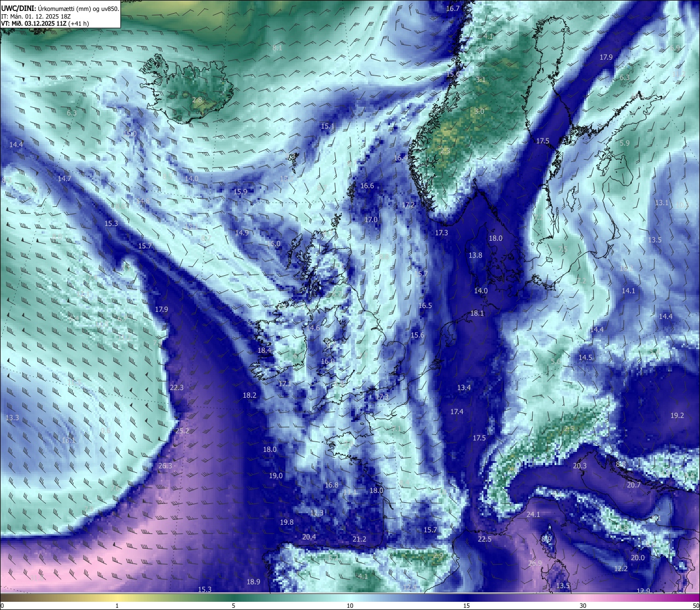Click the 17.4 value on the map
The image size is (700, 610).
(x=457, y=412)
